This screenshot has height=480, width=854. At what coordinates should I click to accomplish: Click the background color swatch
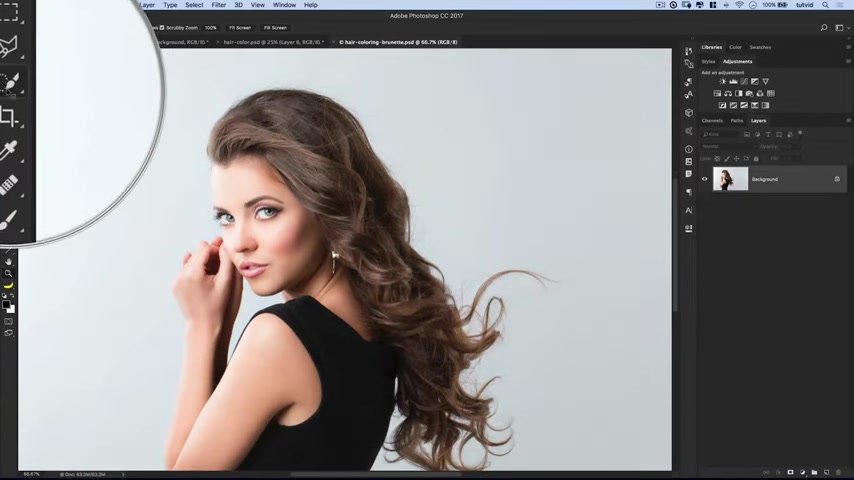(x=11, y=309)
